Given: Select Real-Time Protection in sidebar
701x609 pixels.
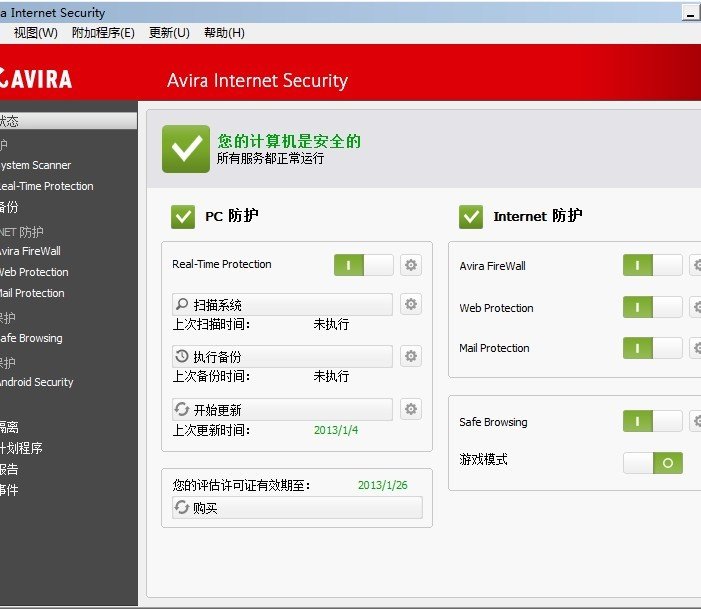Looking at the screenshot, I should pyautogui.click(x=46, y=186).
